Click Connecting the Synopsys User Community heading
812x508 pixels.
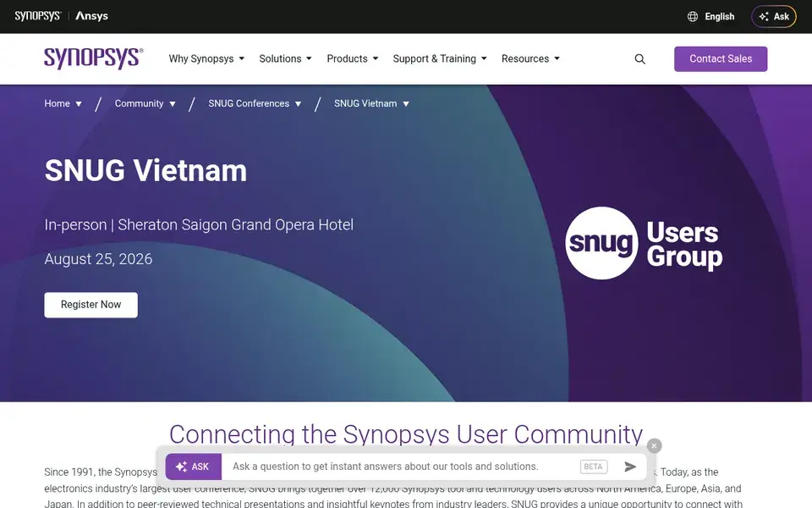coord(406,434)
